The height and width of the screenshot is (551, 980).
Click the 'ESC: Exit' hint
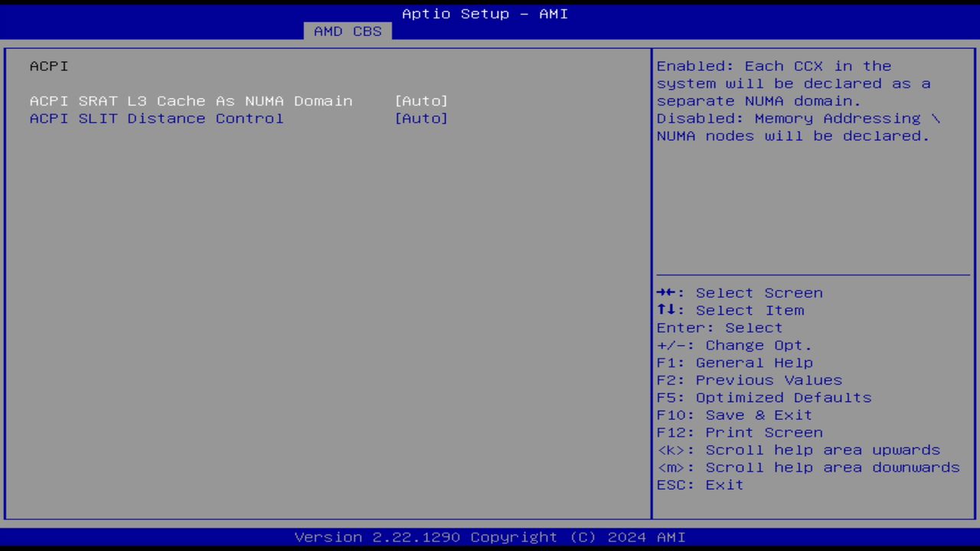click(700, 485)
